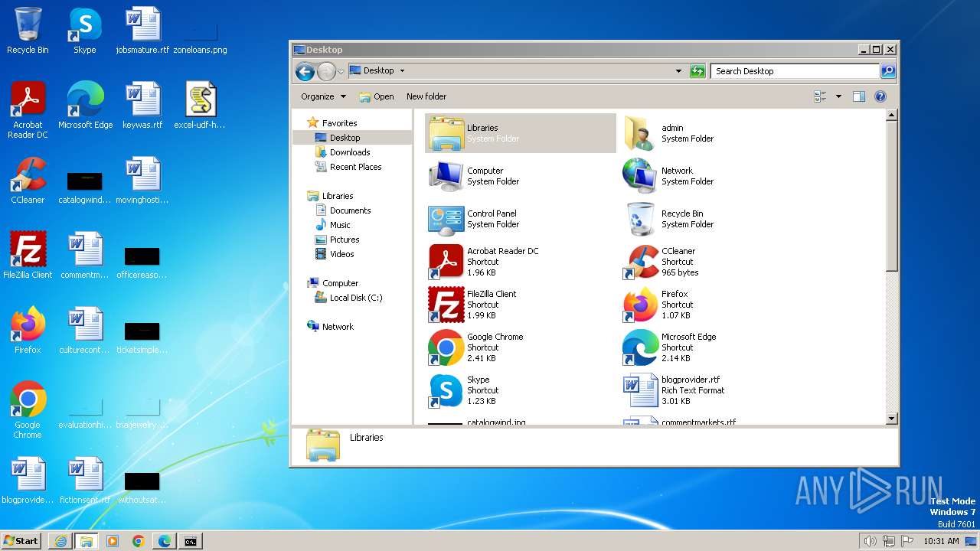This screenshot has width=980, height=551.
Task: Click in the Search Desktop field
Action: coord(795,71)
